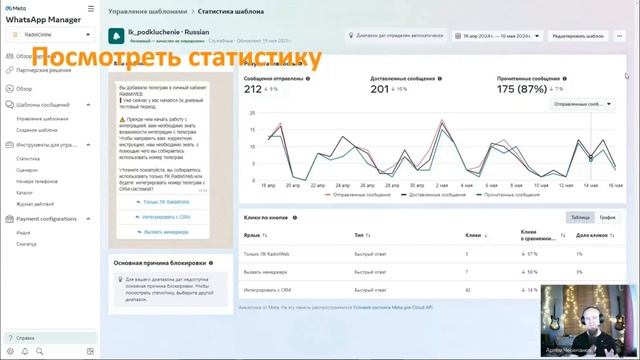Image resolution: width=640 pixels, height=360 pixels.
Task: Switch to the График view tab
Action: pos(607,218)
